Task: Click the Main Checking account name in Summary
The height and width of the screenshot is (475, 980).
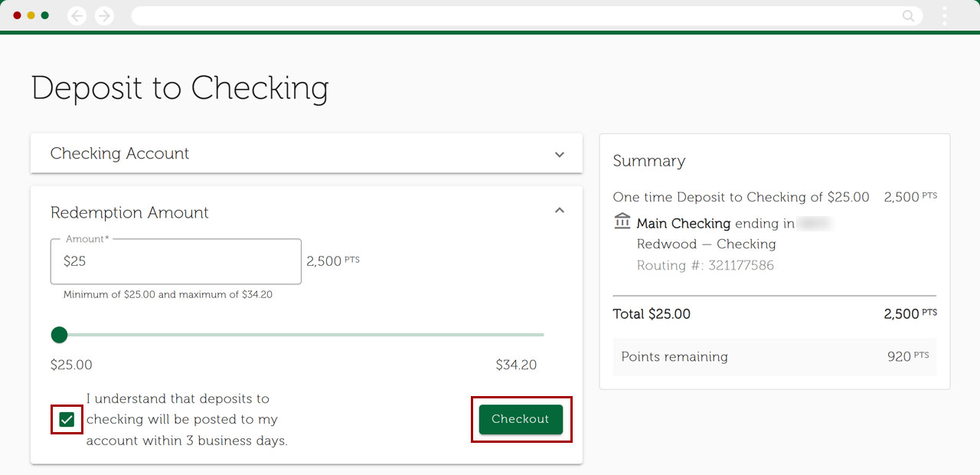Action: click(x=683, y=224)
